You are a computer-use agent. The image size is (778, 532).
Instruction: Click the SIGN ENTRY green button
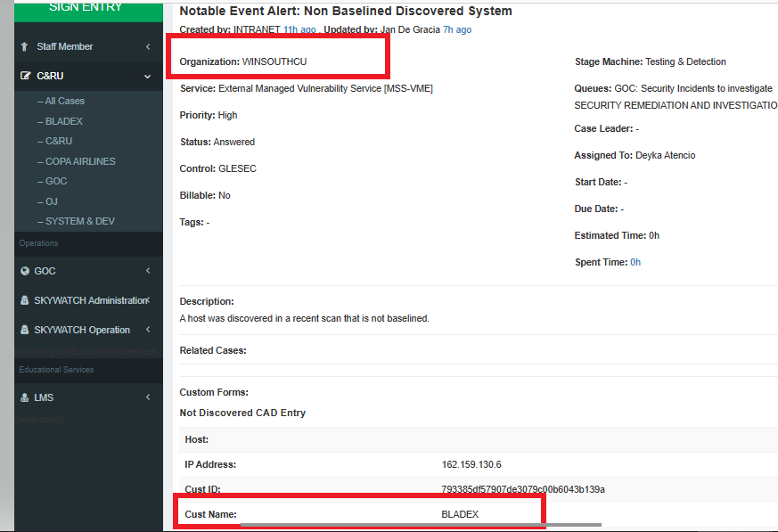[88, 11]
